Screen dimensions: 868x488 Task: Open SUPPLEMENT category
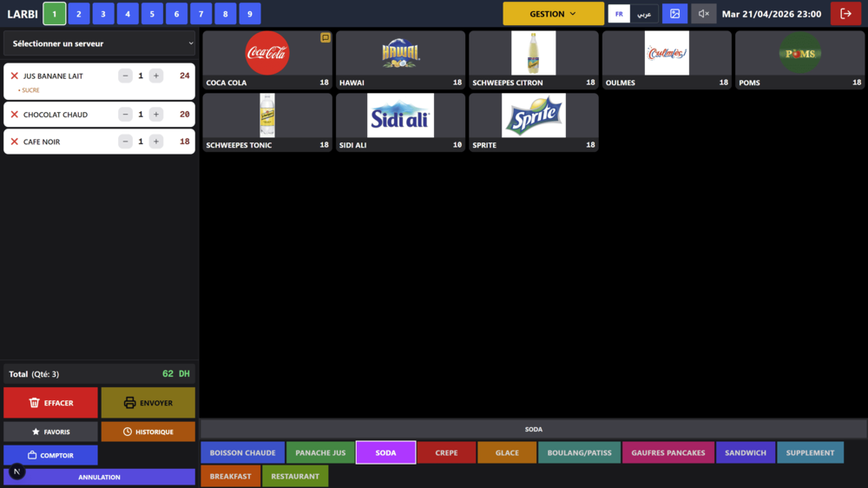click(x=810, y=452)
